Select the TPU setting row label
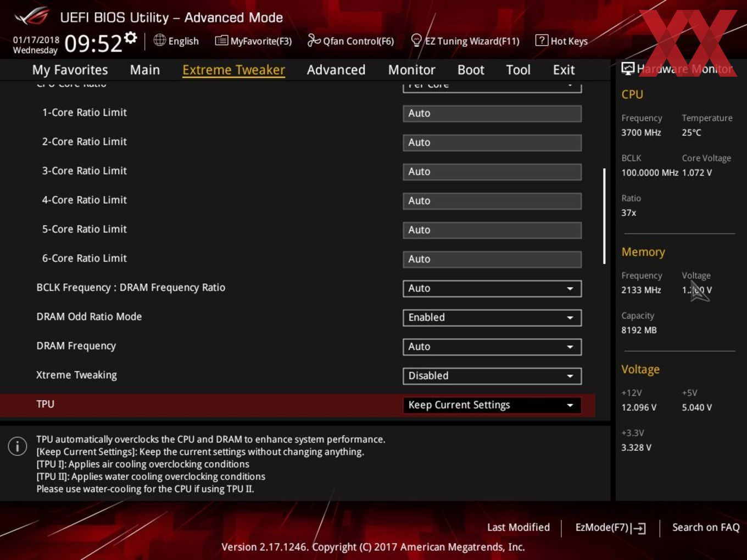The height and width of the screenshot is (560, 747). [46, 404]
